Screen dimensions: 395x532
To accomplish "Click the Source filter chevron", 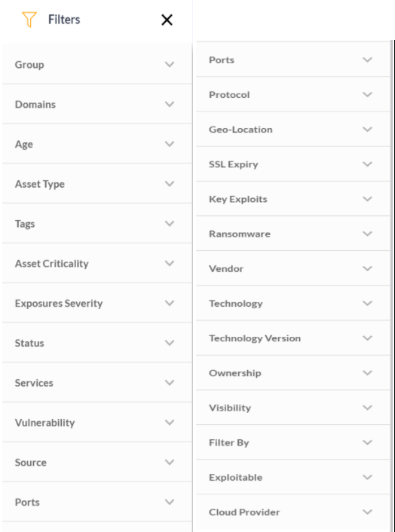I will tap(170, 462).
